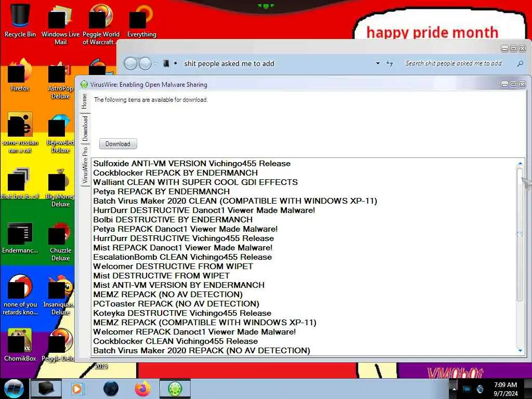Open the Everything desktop icon
This screenshot has width=532, height=399.
point(141,20)
